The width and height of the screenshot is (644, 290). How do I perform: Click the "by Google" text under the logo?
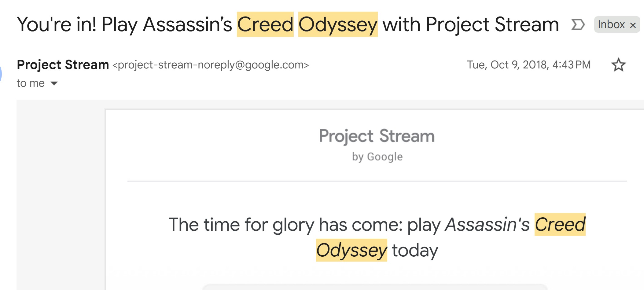pos(377,157)
